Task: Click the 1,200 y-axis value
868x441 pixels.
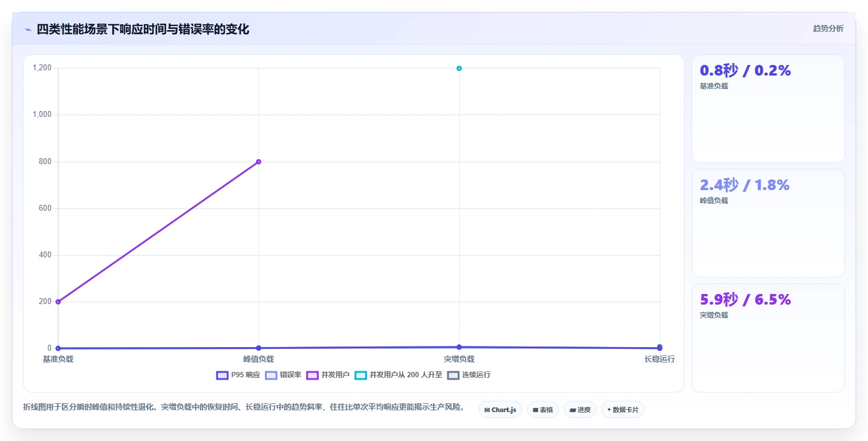Action: pyautogui.click(x=42, y=68)
